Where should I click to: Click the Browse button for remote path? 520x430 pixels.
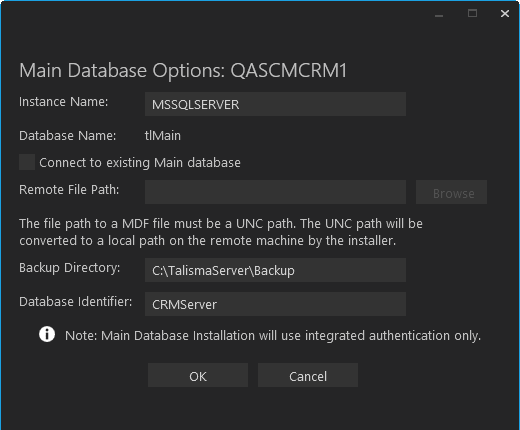click(451, 192)
